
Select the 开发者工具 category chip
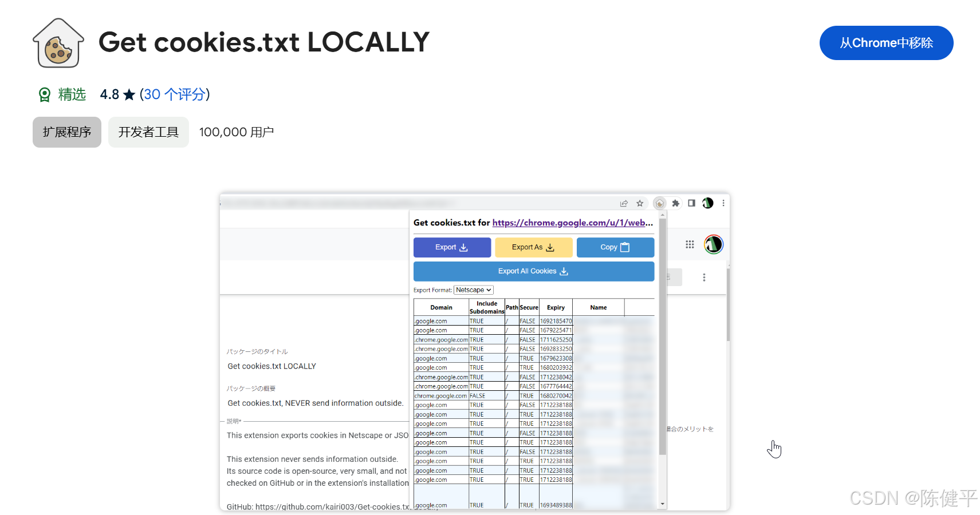tap(148, 132)
